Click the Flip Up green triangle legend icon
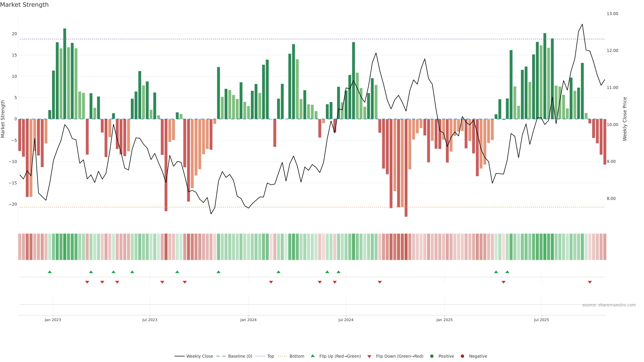The image size is (644, 362). [312, 356]
